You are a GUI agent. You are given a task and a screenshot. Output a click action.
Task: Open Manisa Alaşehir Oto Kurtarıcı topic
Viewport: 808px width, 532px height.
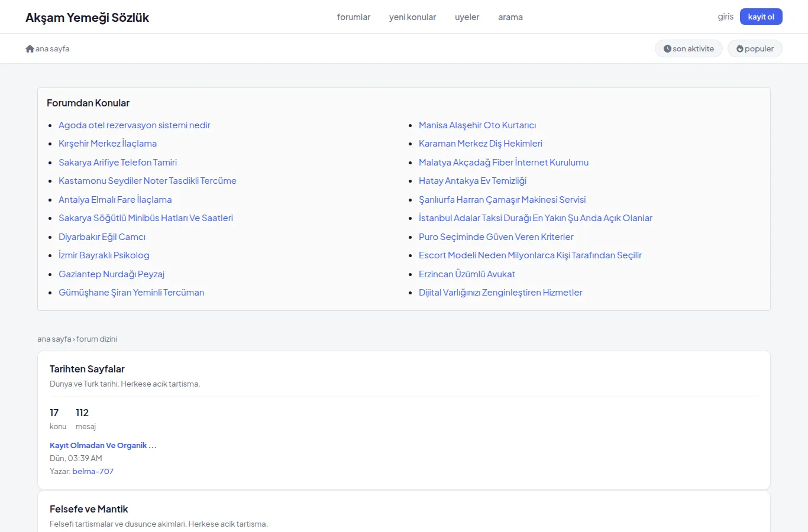477,125
